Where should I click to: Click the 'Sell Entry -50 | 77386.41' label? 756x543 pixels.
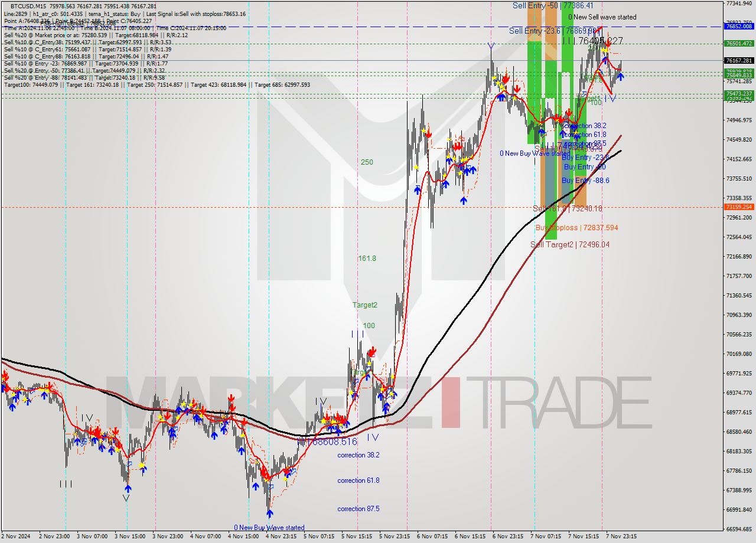click(553, 5)
